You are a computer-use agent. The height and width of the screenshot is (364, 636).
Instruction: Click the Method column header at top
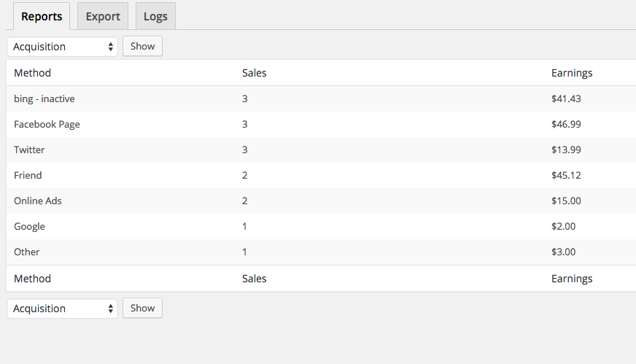33,73
